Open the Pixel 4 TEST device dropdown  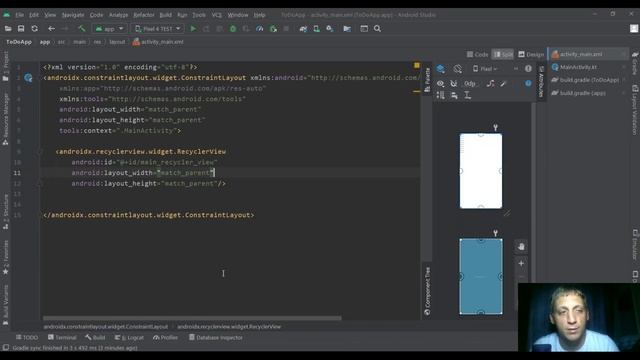pyautogui.click(x=158, y=29)
